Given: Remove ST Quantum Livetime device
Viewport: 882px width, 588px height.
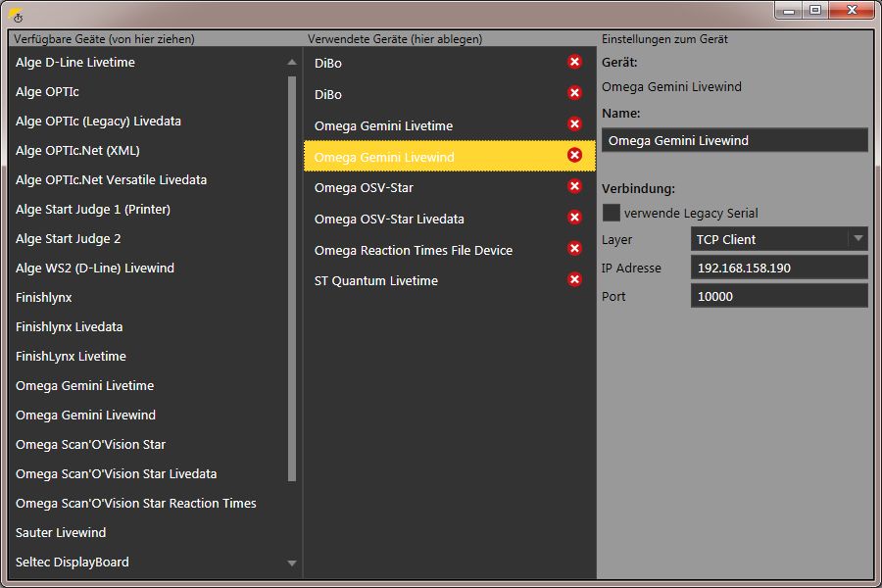Looking at the screenshot, I should [x=574, y=279].
